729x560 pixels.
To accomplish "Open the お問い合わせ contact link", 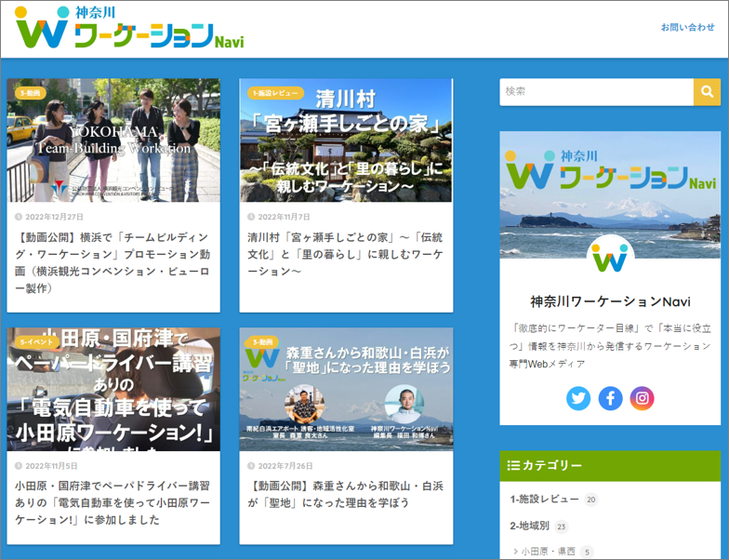I will 688,28.
